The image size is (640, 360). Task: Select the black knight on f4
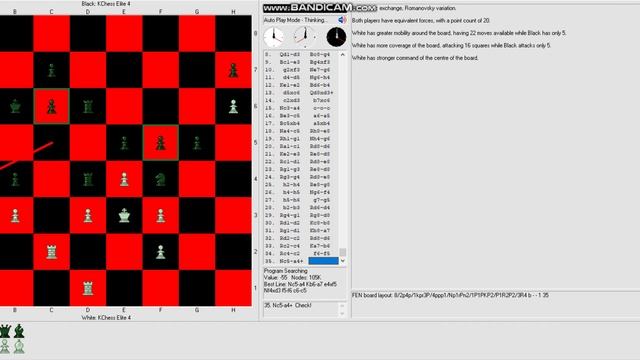160,179
